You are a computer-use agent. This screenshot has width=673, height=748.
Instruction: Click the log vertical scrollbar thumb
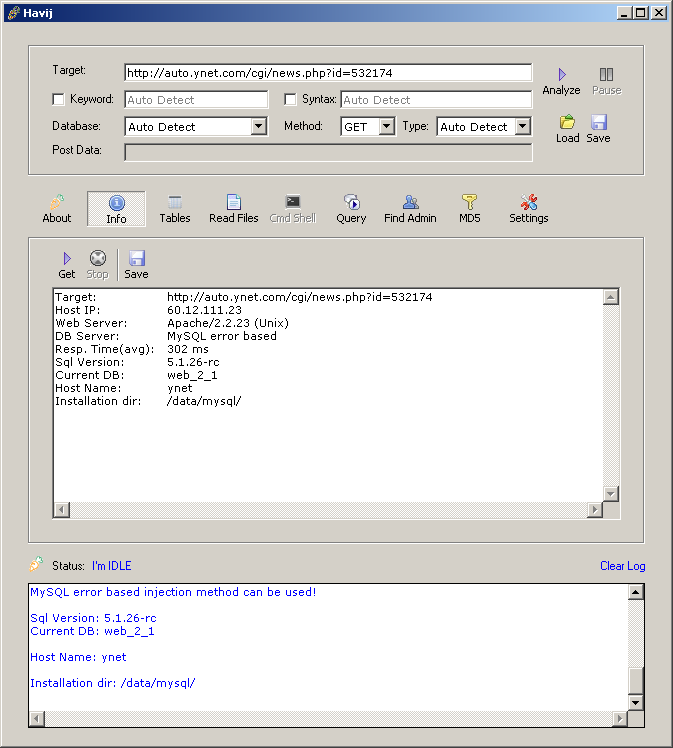coord(636,681)
